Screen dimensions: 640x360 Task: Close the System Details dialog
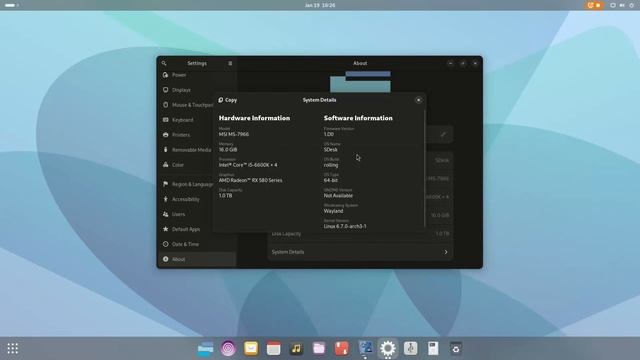[418, 100]
